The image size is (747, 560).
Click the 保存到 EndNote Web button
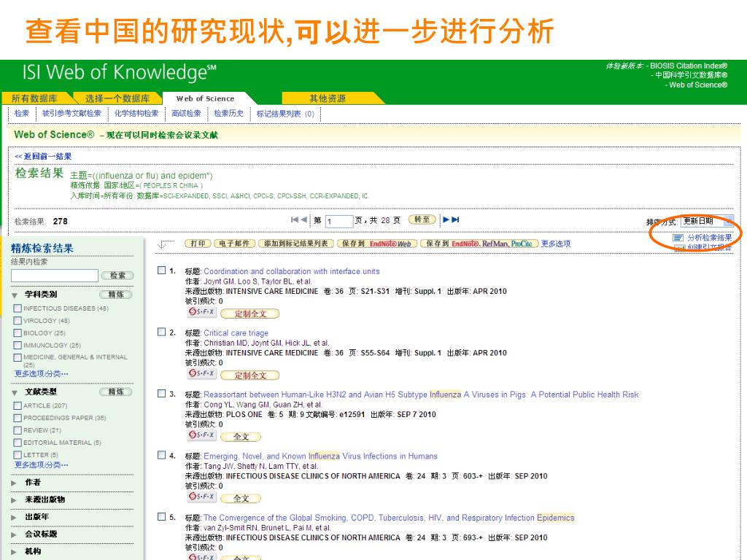point(377,244)
